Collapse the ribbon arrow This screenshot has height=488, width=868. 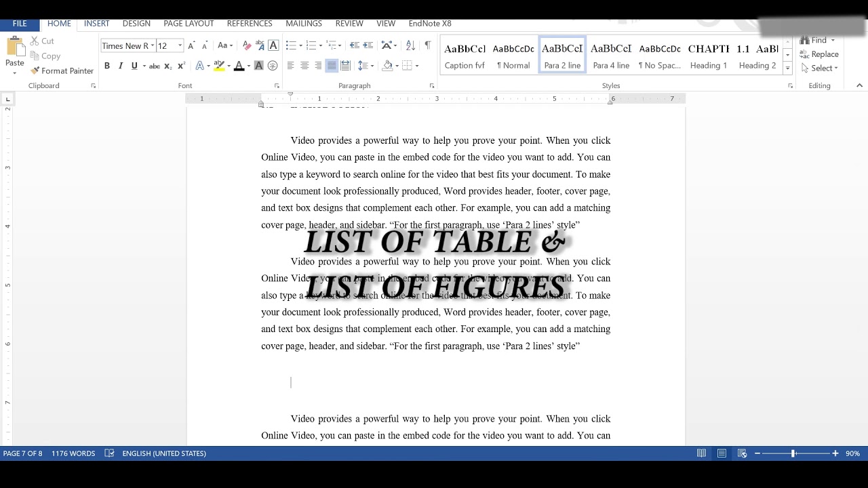pyautogui.click(x=859, y=85)
